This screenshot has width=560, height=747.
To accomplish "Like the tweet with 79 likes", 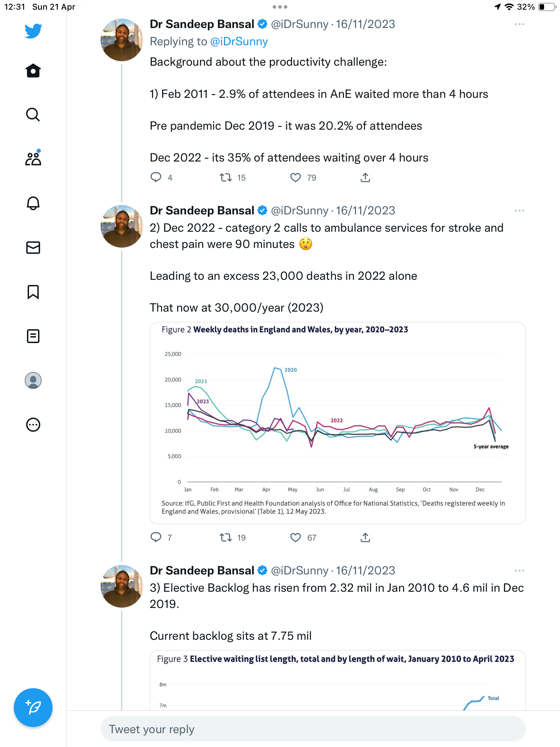I will [295, 178].
